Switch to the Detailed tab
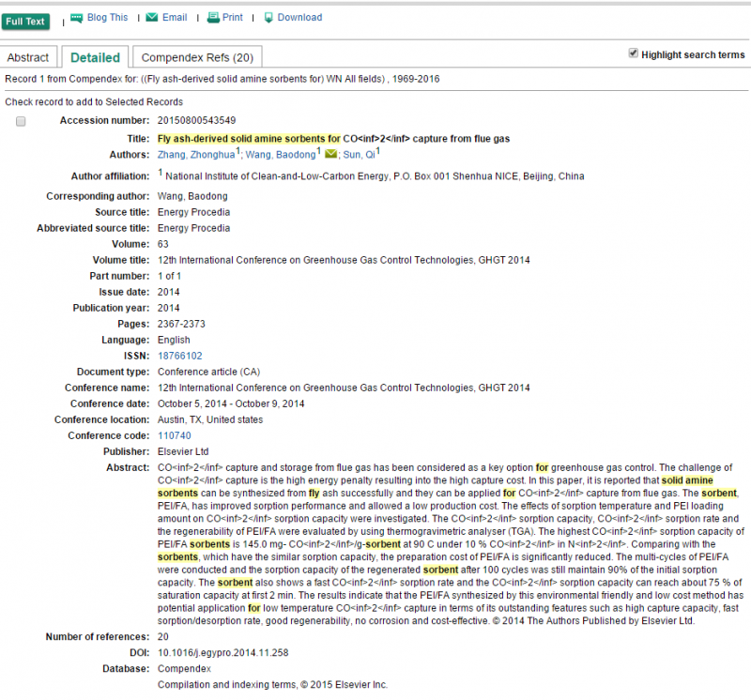The width and height of the screenshot is (751, 700). tap(96, 57)
